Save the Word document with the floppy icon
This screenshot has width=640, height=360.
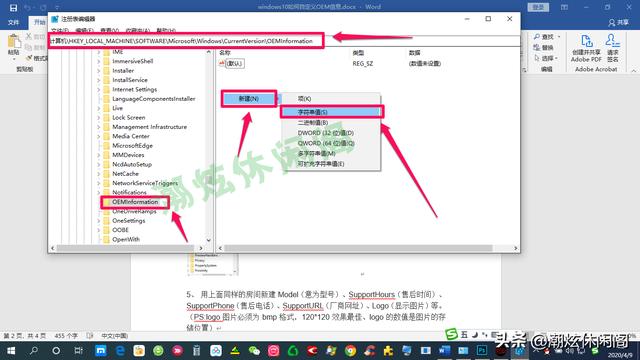pos(13,7)
